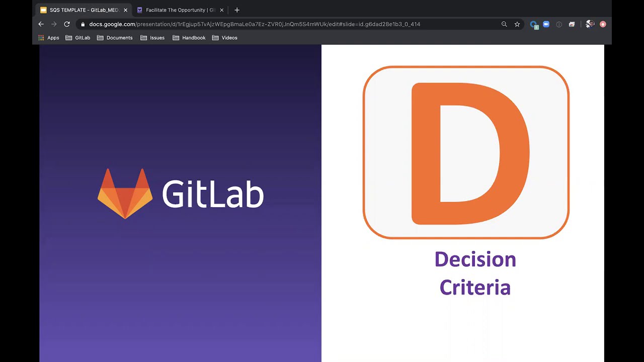The height and width of the screenshot is (362, 644).
Task: Open a new browser tab
Action: click(237, 10)
